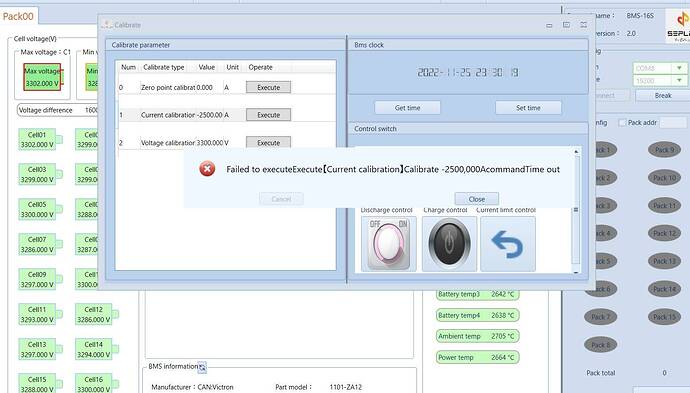The height and width of the screenshot is (393, 690).
Task: Execute the Voltage calibration row
Action: click(x=268, y=142)
